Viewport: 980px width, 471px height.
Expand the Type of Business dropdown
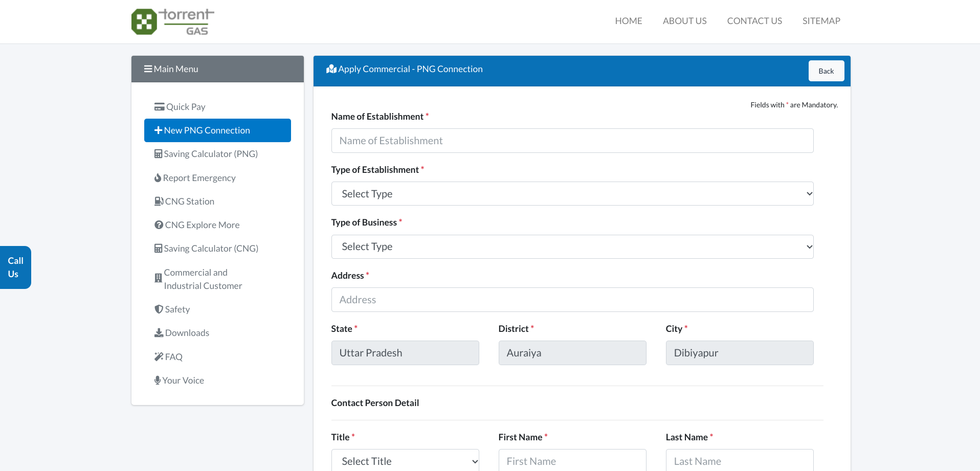pos(572,247)
